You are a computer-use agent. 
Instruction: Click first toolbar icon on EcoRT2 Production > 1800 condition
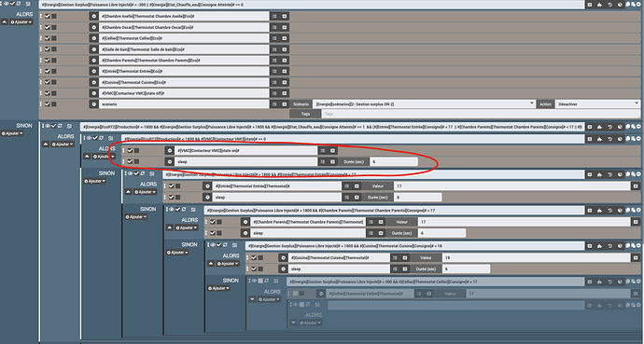590,127
